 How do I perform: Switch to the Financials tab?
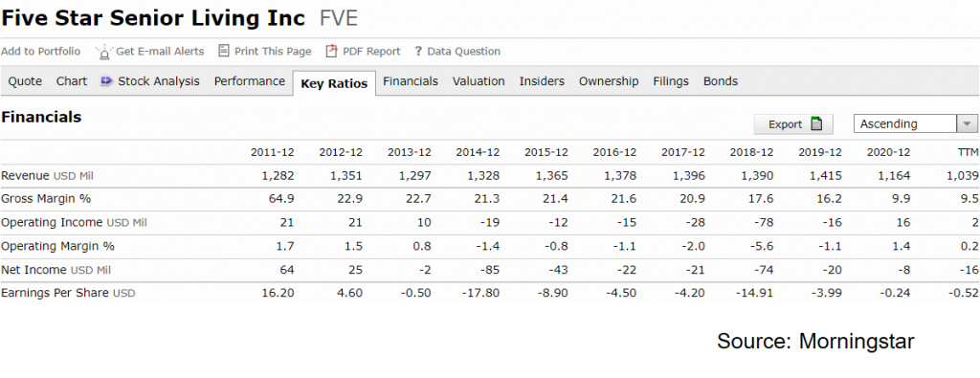pyautogui.click(x=411, y=81)
